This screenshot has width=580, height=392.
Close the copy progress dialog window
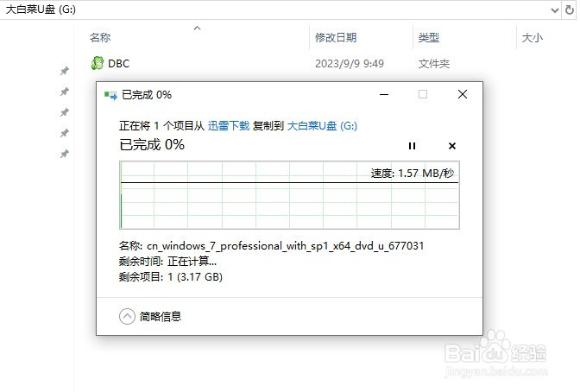click(x=463, y=94)
